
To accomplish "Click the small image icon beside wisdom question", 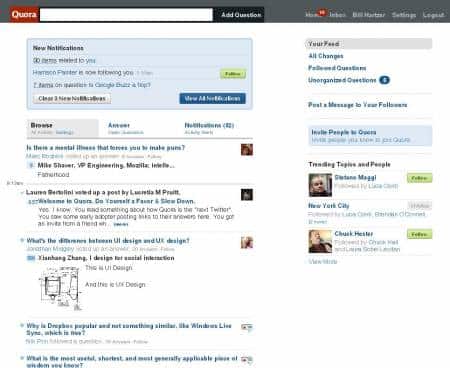I will tap(247, 360).
